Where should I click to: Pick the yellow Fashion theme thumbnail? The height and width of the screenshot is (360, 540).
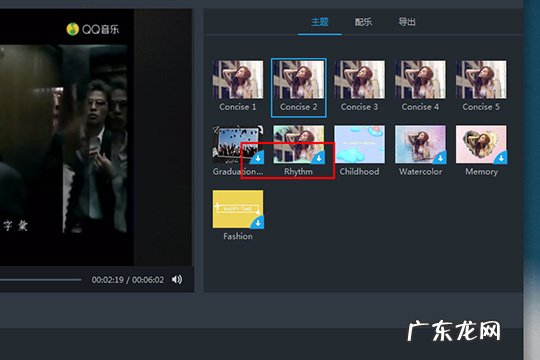coord(238,209)
